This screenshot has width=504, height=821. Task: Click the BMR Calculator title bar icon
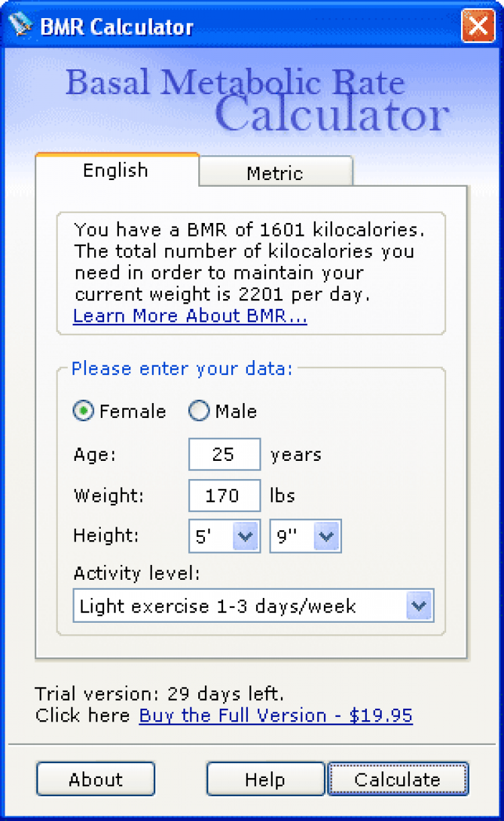point(21,26)
